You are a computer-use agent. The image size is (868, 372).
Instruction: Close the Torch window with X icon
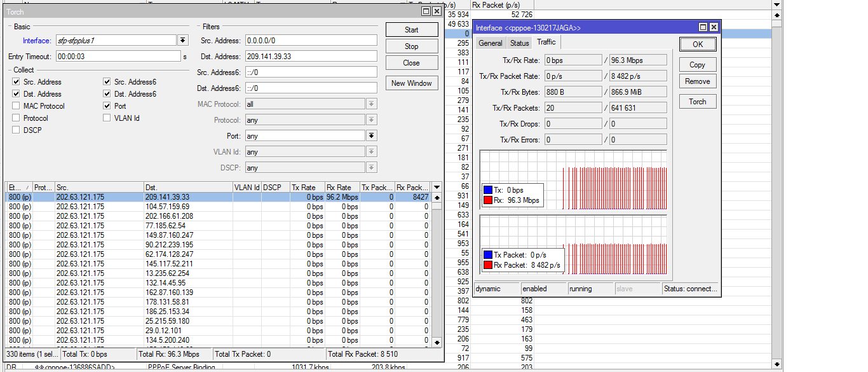point(436,11)
